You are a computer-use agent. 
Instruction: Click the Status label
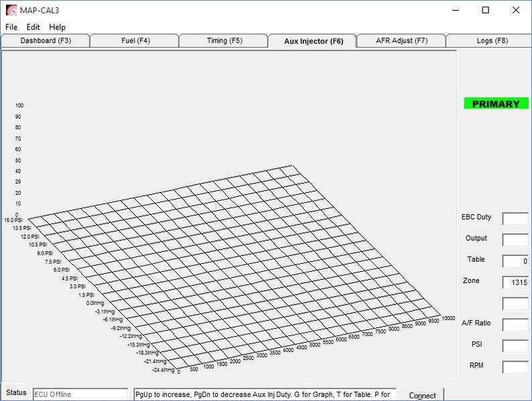[x=16, y=392]
